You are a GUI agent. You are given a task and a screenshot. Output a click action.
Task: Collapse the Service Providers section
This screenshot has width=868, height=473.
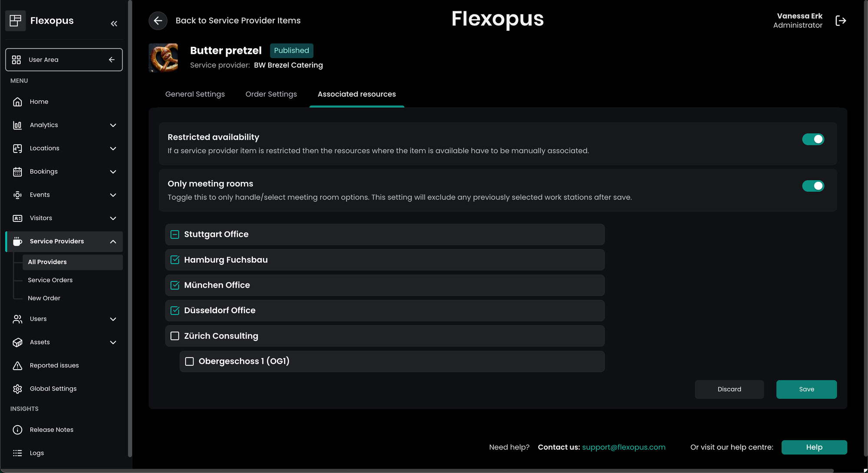click(x=113, y=241)
